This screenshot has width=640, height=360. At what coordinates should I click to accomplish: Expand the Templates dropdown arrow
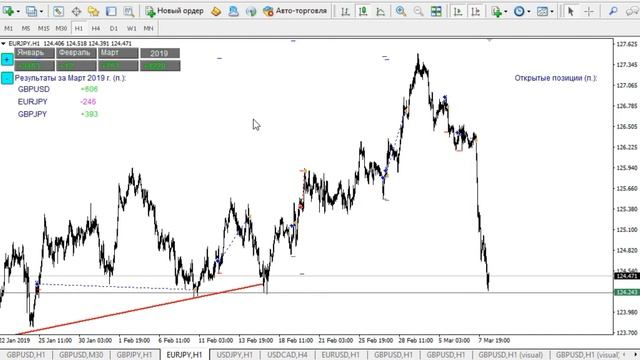click(x=552, y=12)
